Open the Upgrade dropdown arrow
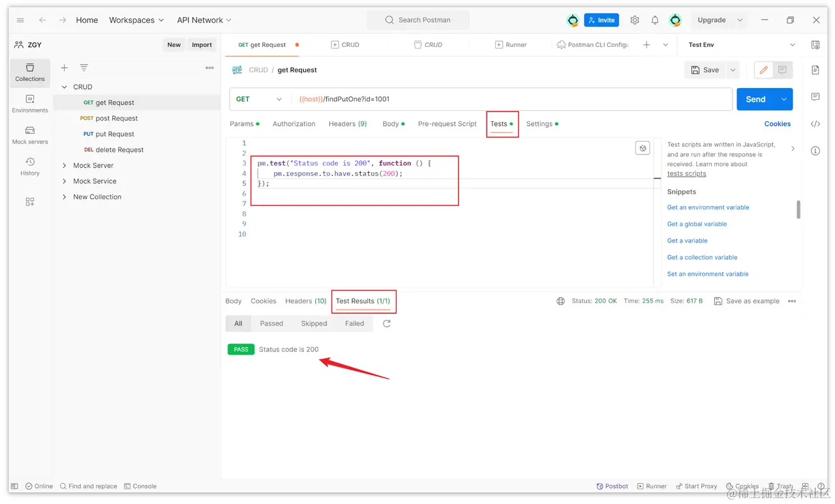This screenshot has height=504, width=835. click(x=740, y=20)
